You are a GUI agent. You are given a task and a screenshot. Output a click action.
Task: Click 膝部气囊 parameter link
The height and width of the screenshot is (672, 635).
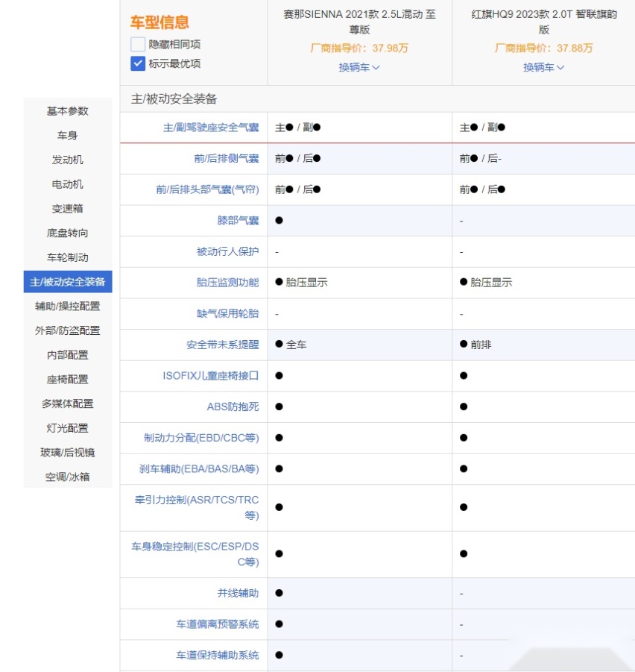pos(238,220)
